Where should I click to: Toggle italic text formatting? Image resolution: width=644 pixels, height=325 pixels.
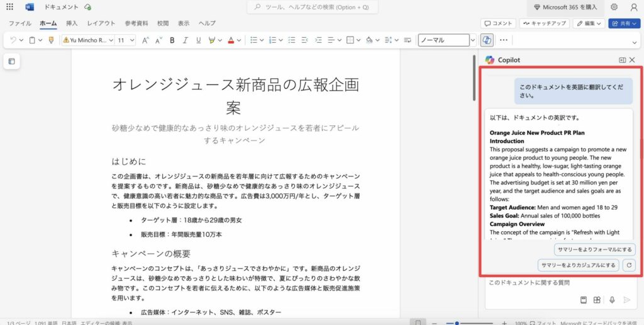185,40
